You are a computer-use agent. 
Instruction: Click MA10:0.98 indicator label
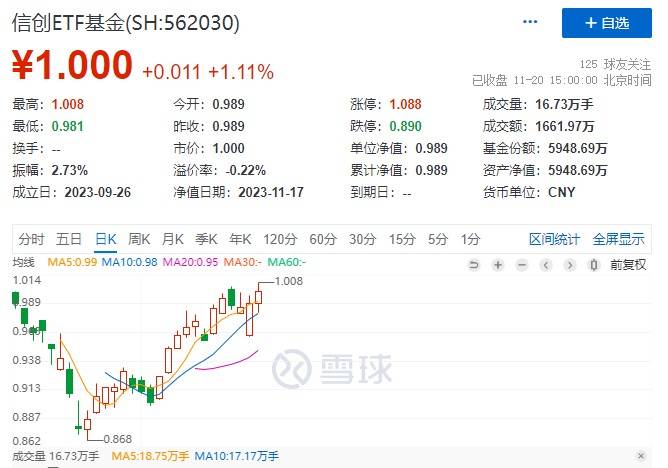click(x=130, y=262)
